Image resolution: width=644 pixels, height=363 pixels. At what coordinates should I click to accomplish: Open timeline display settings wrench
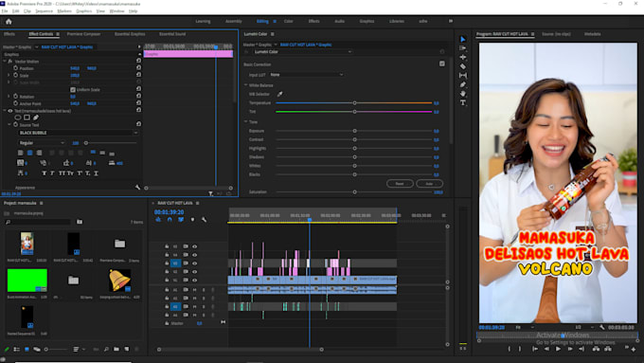205,220
